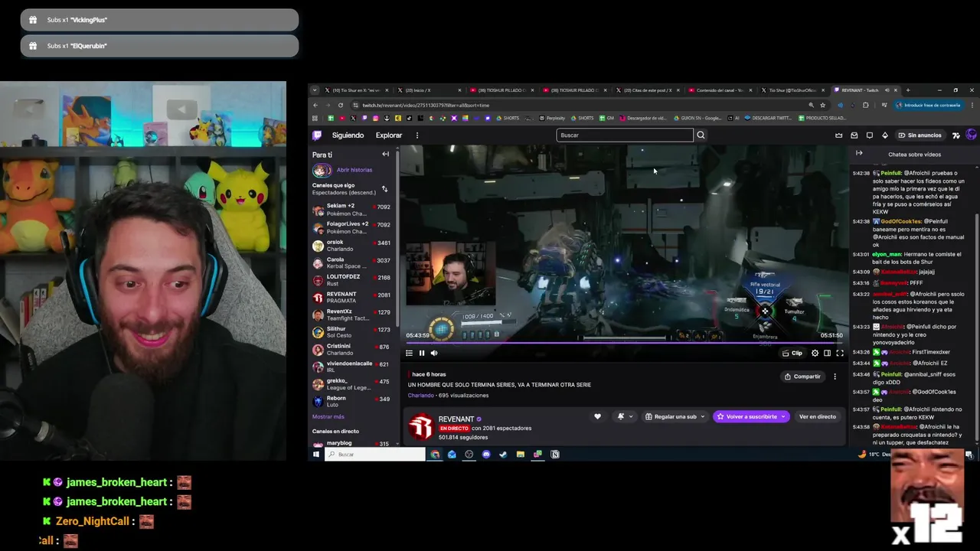Switch to 'Tio Shur (@TioShurOficial)' tab
The height and width of the screenshot is (551, 980).
pos(792,90)
